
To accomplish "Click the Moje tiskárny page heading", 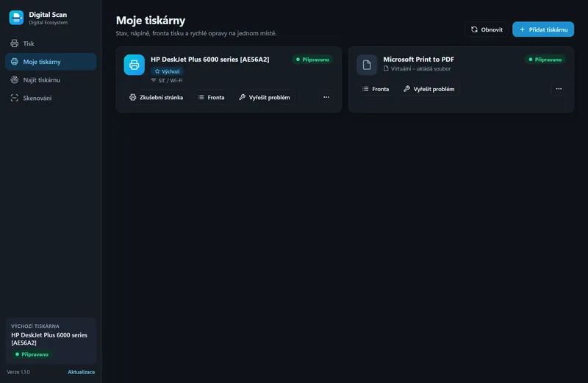I will [x=151, y=21].
